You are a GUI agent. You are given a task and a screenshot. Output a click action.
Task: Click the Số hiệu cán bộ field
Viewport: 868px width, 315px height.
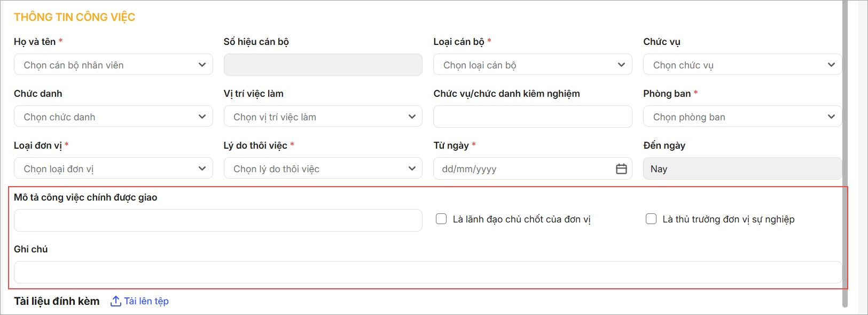(x=323, y=65)
